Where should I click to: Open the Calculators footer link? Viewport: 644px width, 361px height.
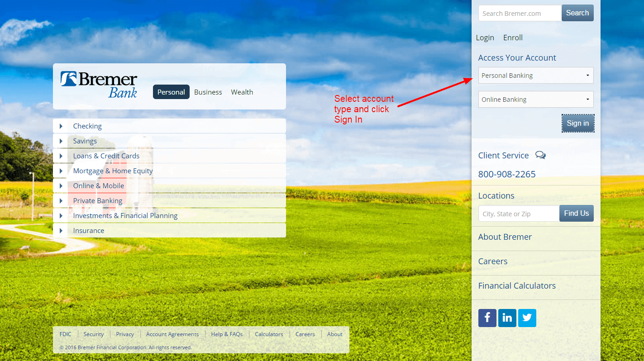click(269, 334)
